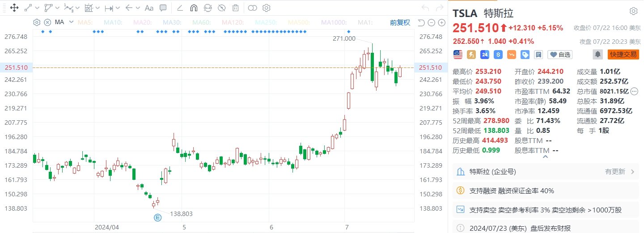Viewport: 644px width, 233px height.
Task: Open 有更新 updates arrow link
Action: tap(620, 171)
